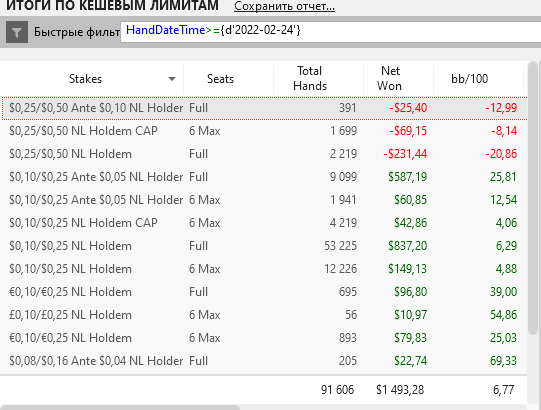
Task: Click the bb/100 value 12,54
Action: pos(504,200)
